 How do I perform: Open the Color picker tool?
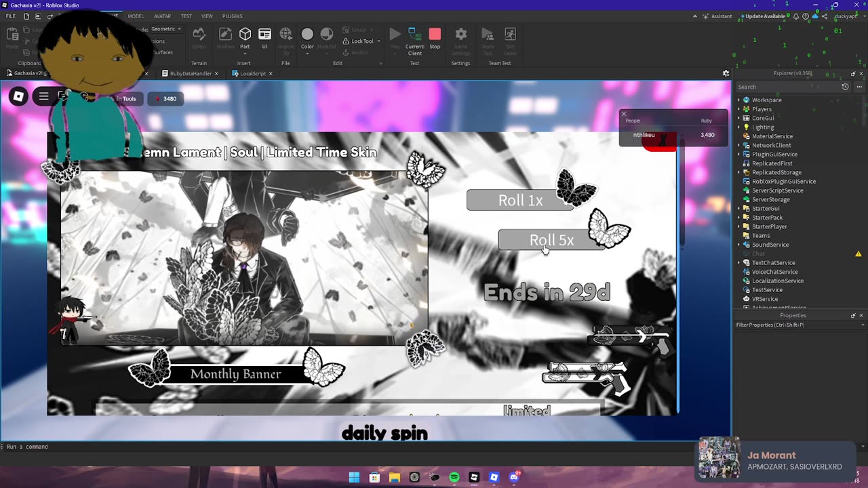307,38
